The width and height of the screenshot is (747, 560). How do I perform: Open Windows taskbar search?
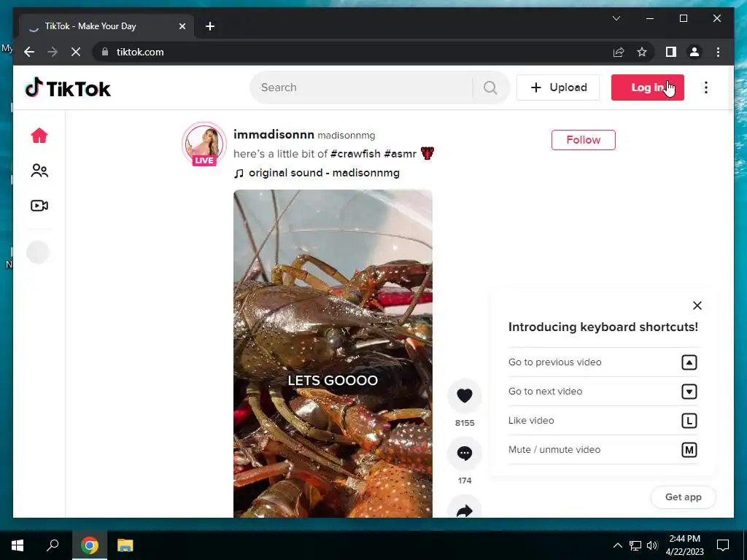[53, 545]
